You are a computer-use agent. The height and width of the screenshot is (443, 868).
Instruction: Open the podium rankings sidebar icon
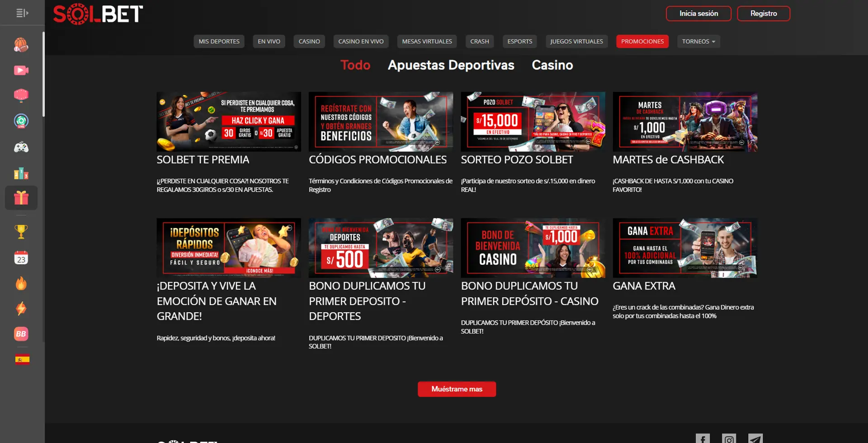(21, 173)
